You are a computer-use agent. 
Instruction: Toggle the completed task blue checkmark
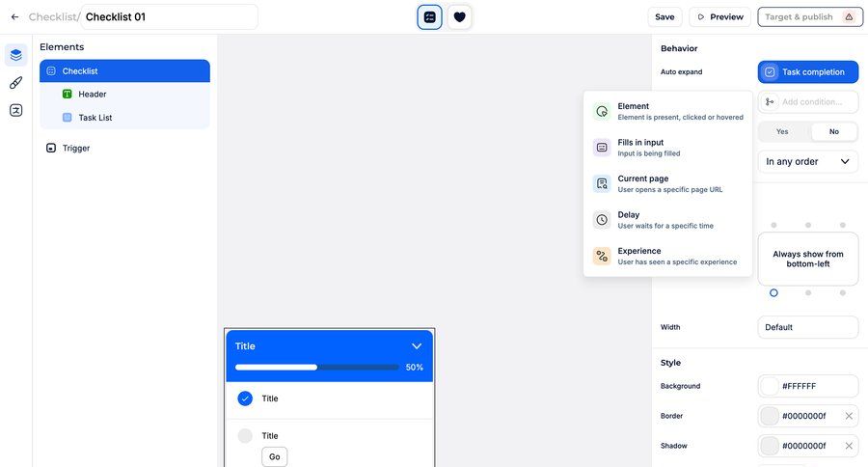[x=245, y=398]
